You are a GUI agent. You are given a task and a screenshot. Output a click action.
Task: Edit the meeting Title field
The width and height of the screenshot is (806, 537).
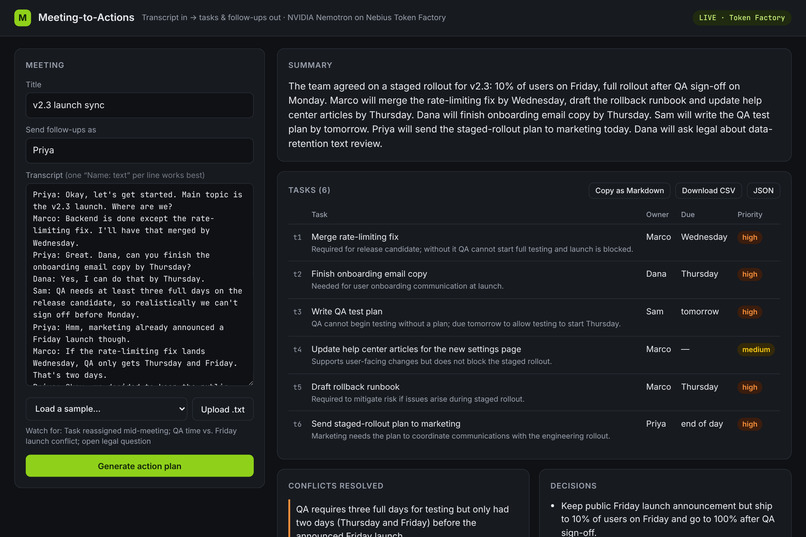pos(139,105)
